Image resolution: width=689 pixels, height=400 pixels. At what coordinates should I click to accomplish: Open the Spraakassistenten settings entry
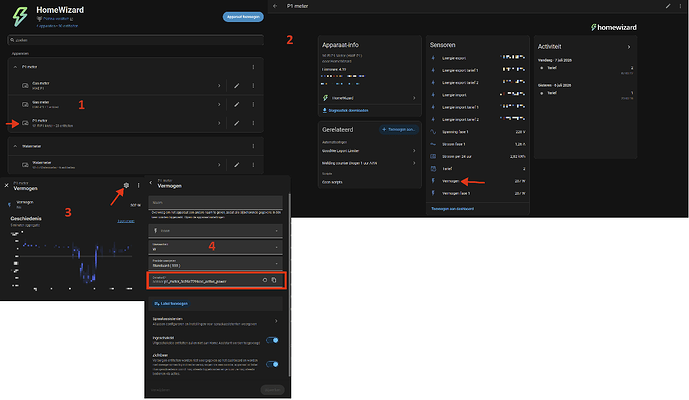215,321
